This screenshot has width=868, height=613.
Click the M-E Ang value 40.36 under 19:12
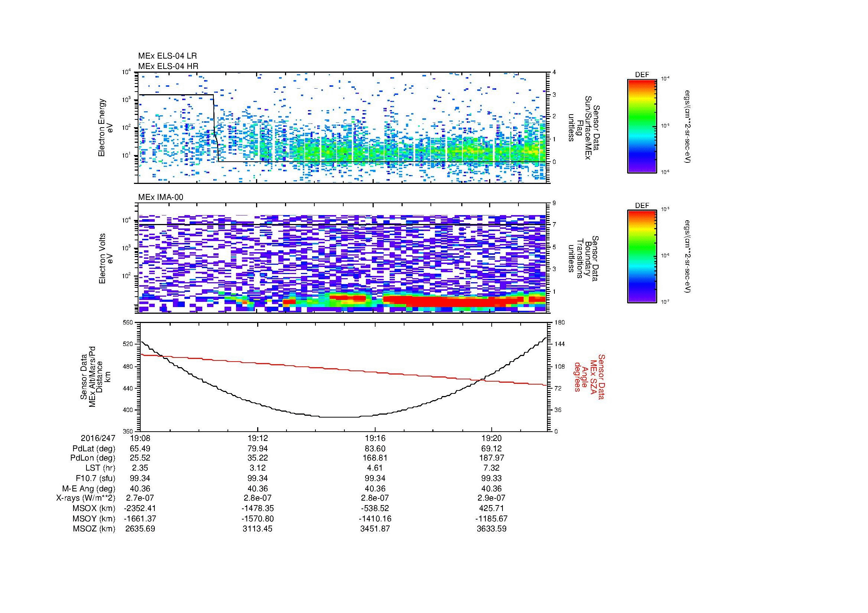(x=258, y=489)
